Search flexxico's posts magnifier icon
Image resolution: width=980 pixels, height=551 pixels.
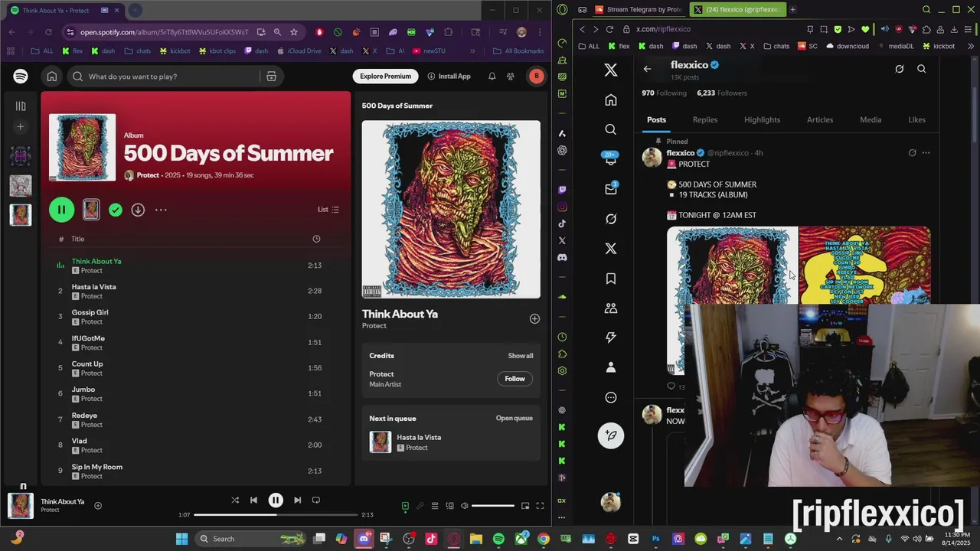922,69
